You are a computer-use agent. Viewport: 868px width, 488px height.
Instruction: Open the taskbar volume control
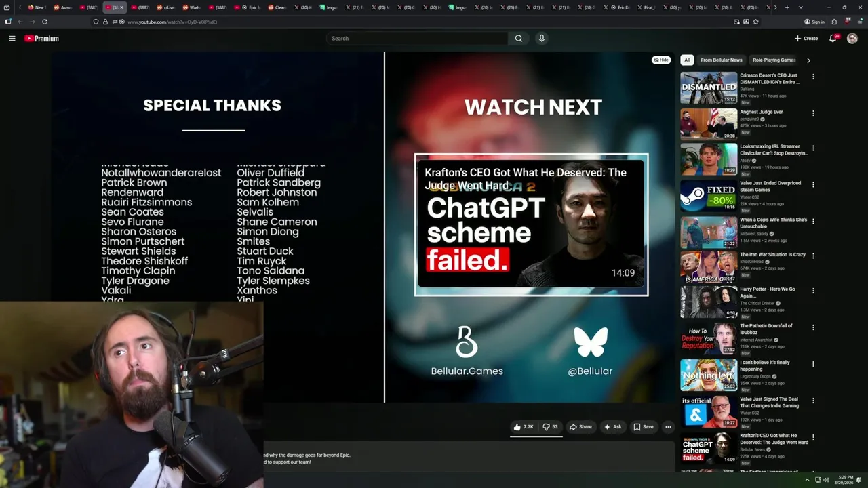(826, 480)
